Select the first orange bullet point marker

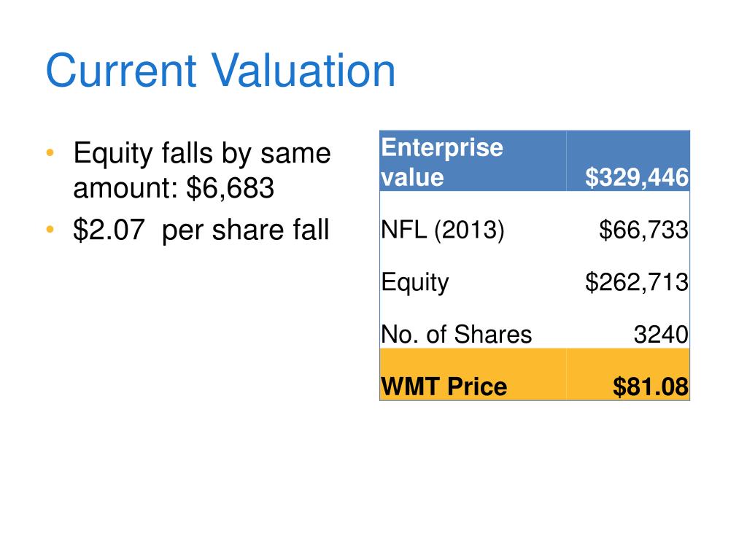tap(50, 154)
